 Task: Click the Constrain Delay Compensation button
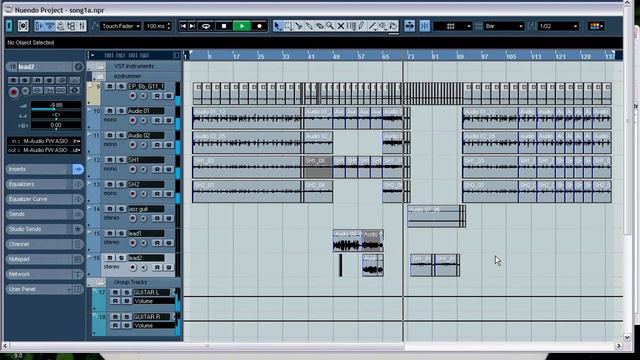(x=23, y=26)
